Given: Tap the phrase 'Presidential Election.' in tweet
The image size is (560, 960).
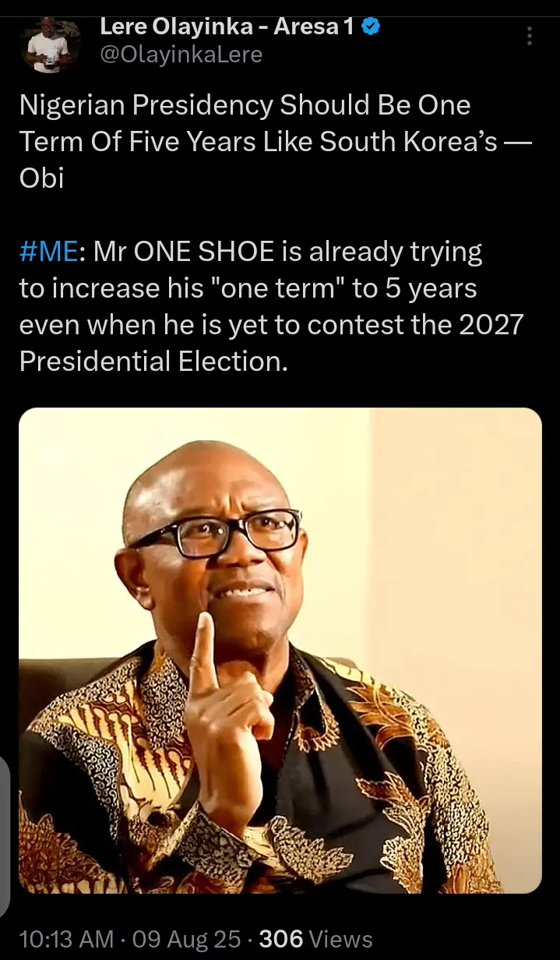Looking at the screenshot, I should pyautogui.click(x=153, y=362).
